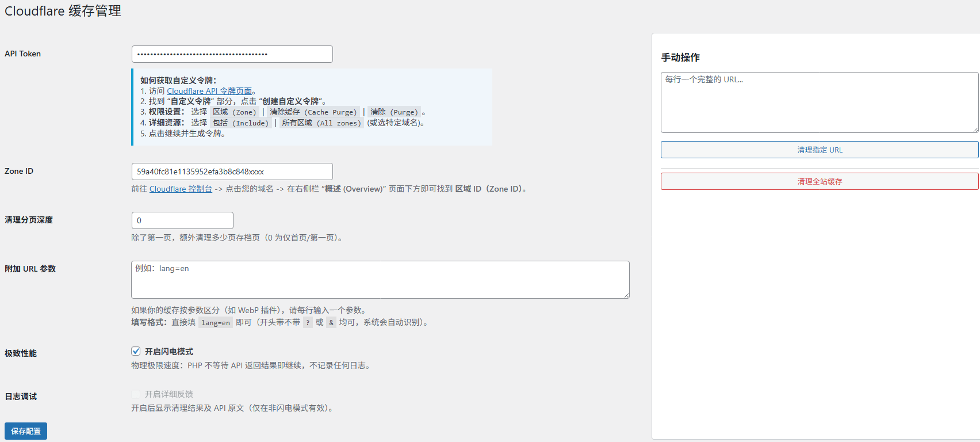980x442 pixels.
Task: Click the resize handle of manual URL textarea
Action: [975, 129]
